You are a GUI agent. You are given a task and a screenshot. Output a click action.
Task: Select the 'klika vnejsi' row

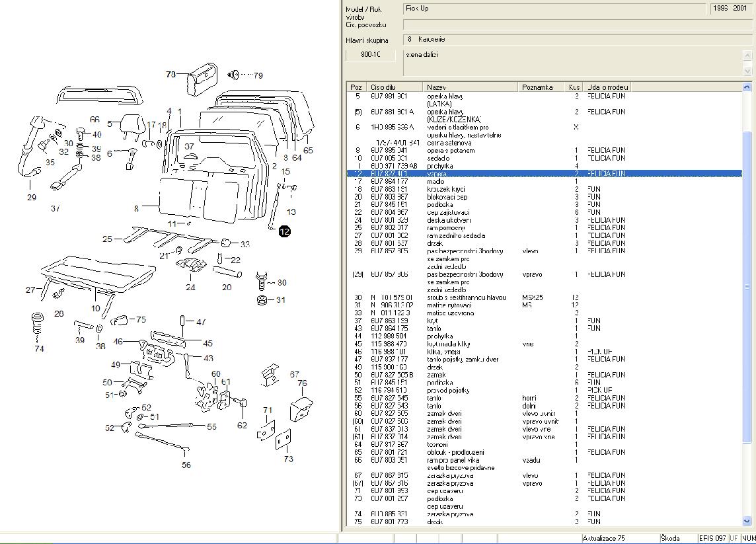coord(545,352)
